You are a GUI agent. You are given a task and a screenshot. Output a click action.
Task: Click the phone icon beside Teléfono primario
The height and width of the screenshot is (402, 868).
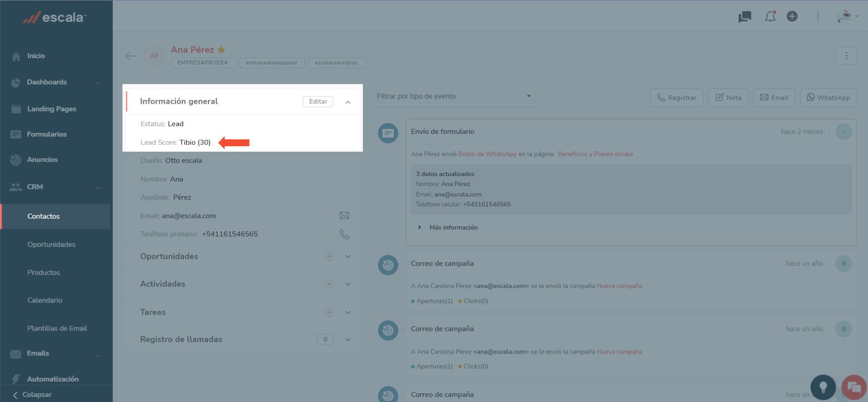(x=344, y=234)
